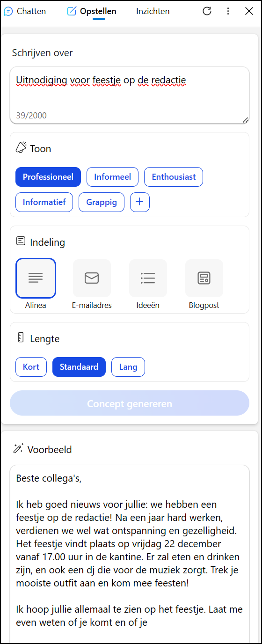Set tone to Informeel
This screenshot has width=262, height=644.
click(112, 177)
